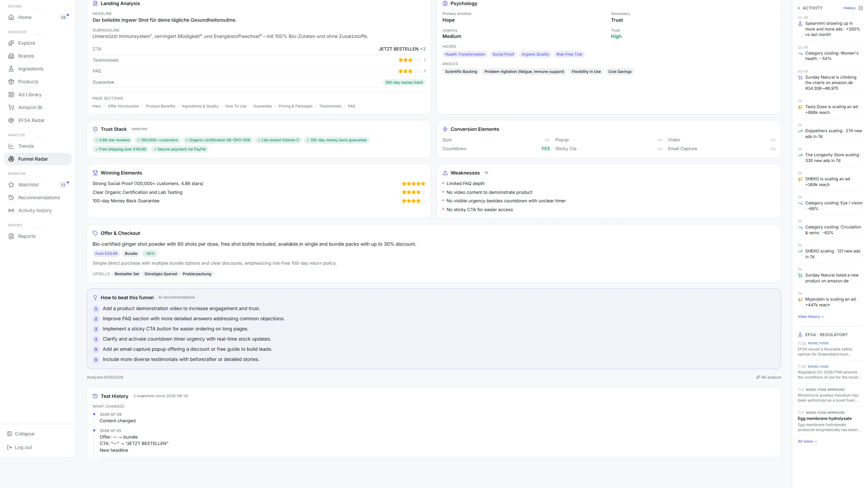Click the 'from €29.99' price tag
The width and height of the screenshot is (868, 488).
click(106, 253)
